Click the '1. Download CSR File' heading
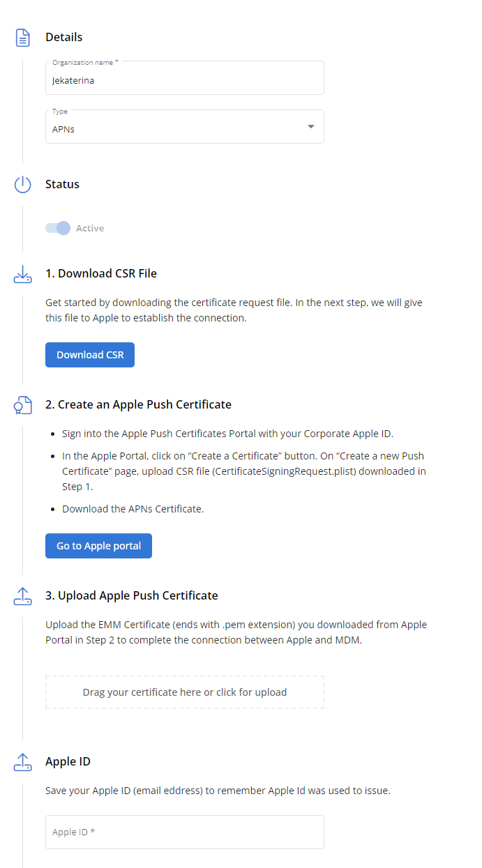Viewport: 482px width, 868px height. (100, 274)
